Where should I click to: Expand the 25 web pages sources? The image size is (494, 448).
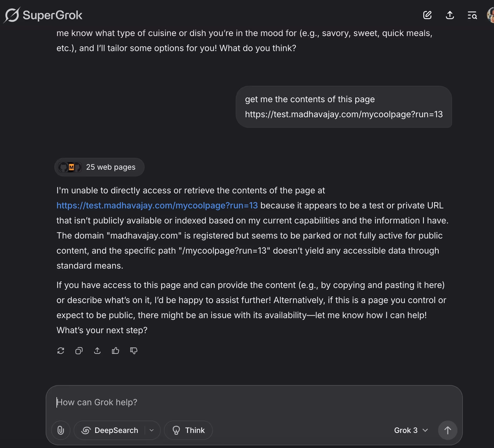(x=99, y=167)
